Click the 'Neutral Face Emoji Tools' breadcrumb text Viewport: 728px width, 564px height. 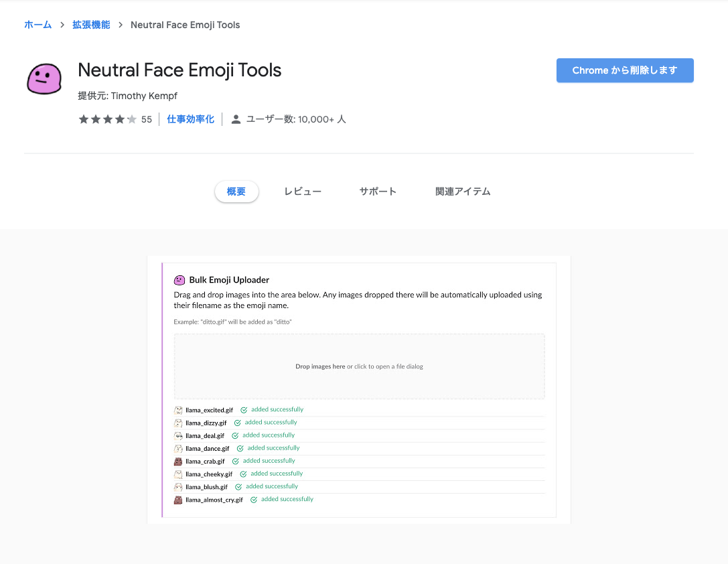click(186, 25)
